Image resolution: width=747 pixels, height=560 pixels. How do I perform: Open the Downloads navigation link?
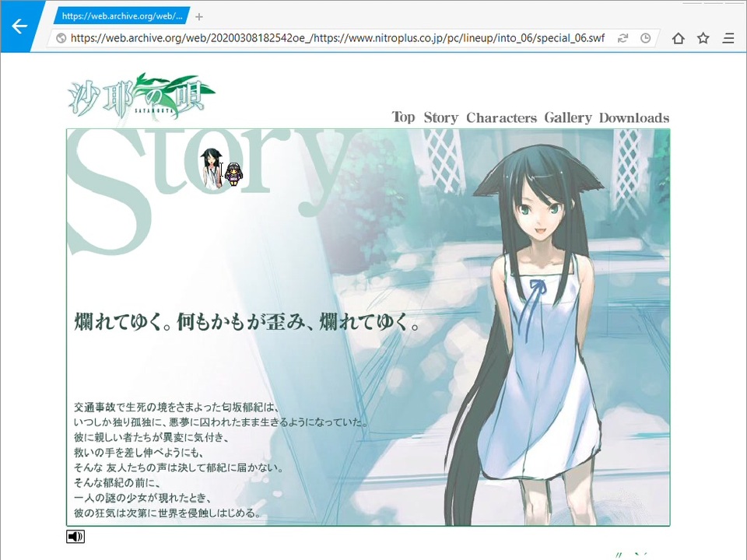coord(634,117)
